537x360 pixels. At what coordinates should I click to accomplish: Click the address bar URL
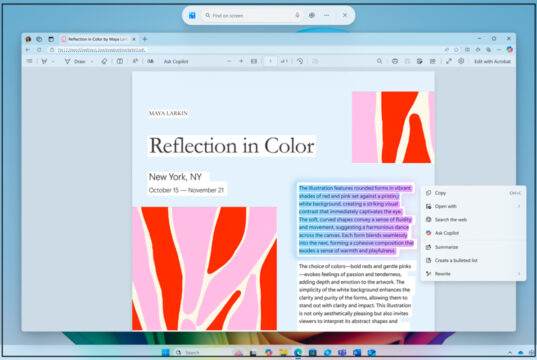(101, 50)
